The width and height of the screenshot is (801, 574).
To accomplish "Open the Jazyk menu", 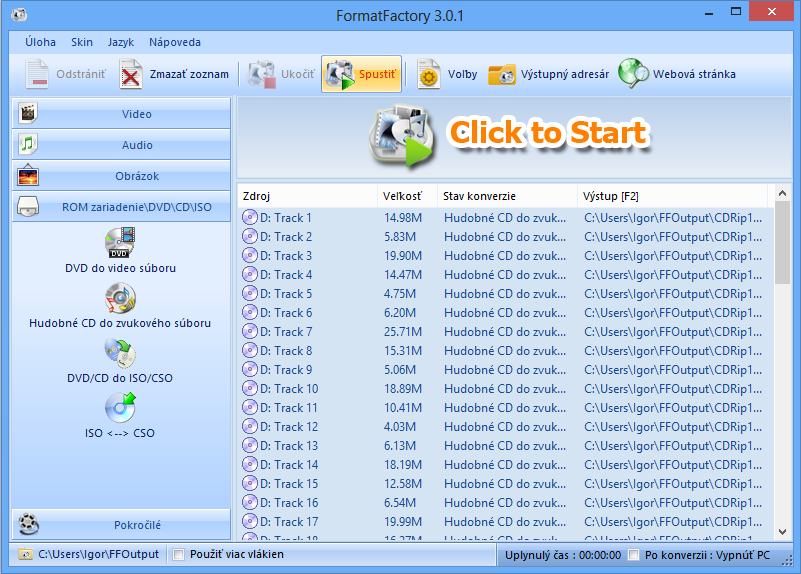I will [x=121, y=42].
